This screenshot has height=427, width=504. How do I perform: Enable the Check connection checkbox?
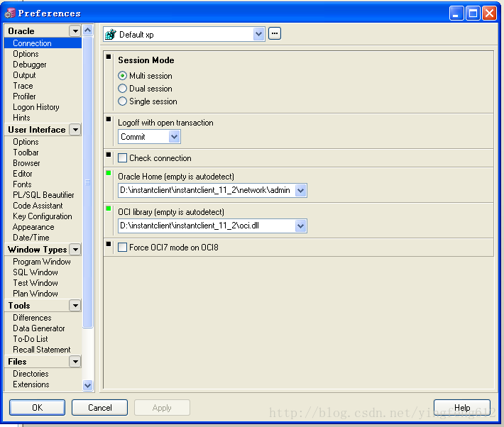click(122, 157)
